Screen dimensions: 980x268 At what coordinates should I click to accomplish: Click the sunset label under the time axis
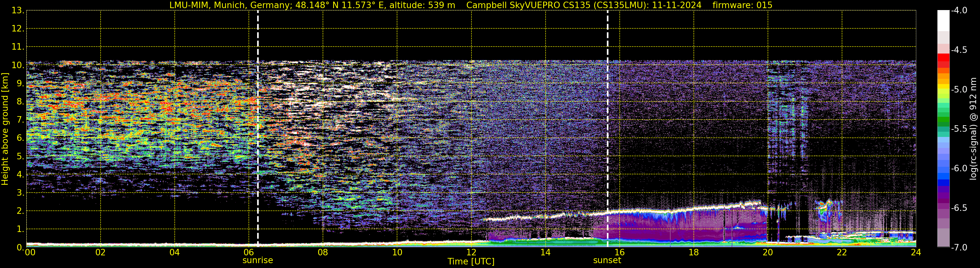coord(607,261)
